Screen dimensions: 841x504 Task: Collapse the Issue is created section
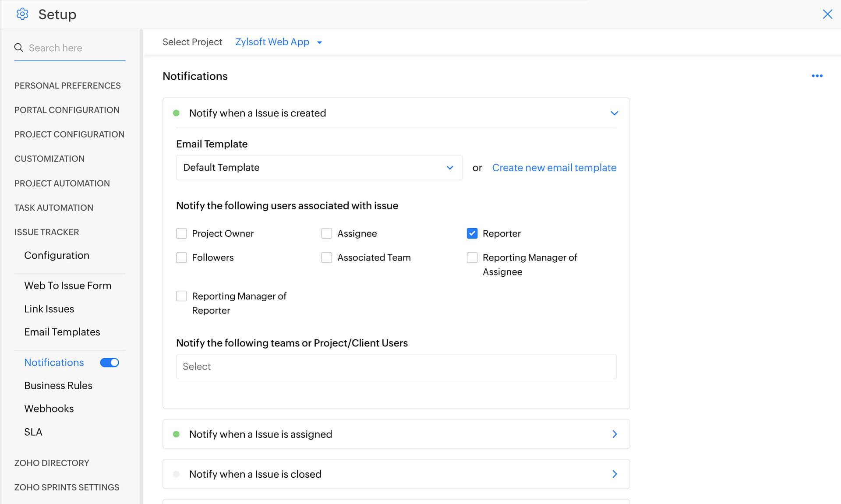click(x=614, y=113)
